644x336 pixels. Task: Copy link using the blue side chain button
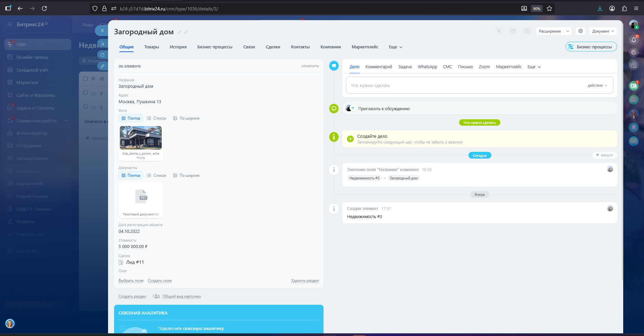(x=103, y=66)
